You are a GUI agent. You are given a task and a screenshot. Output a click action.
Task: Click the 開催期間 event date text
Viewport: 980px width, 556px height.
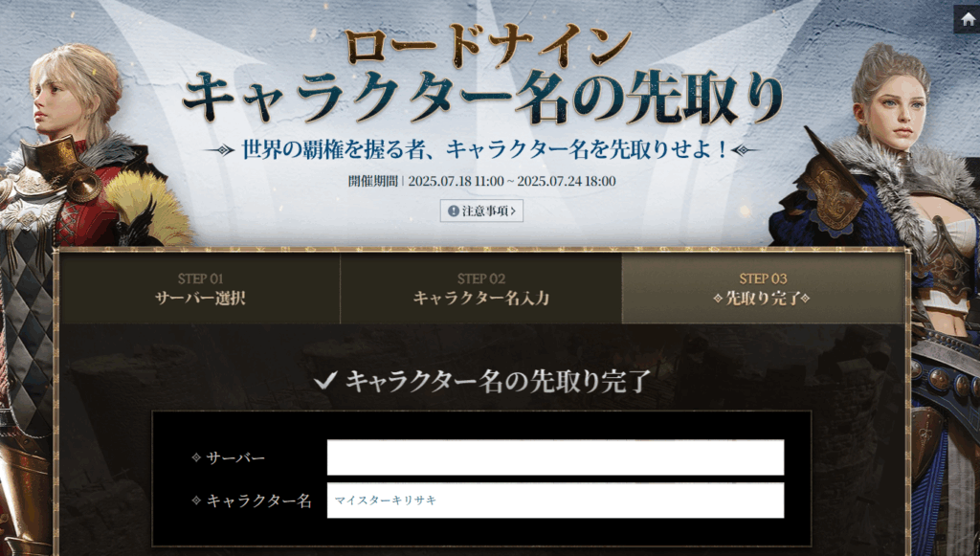pos(481,181)
